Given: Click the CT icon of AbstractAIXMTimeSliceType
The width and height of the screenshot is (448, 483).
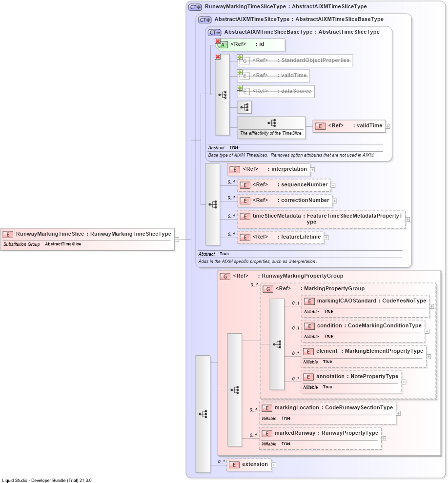Looking at the screenshot, I should [x=205, y=20].
